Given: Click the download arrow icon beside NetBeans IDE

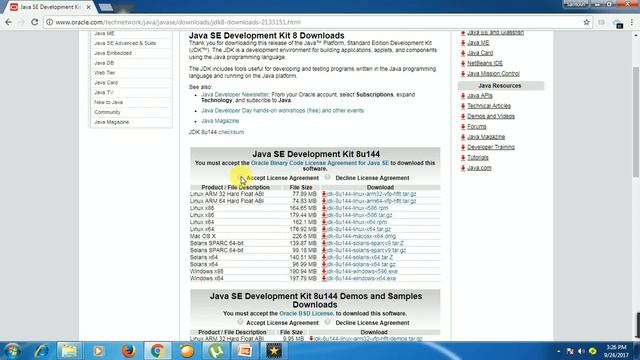Looking at the screenshot, I should [463, 63].
